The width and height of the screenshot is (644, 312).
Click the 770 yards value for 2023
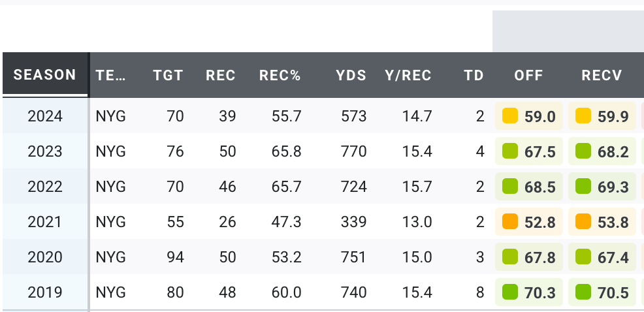(x=353, y=151)
